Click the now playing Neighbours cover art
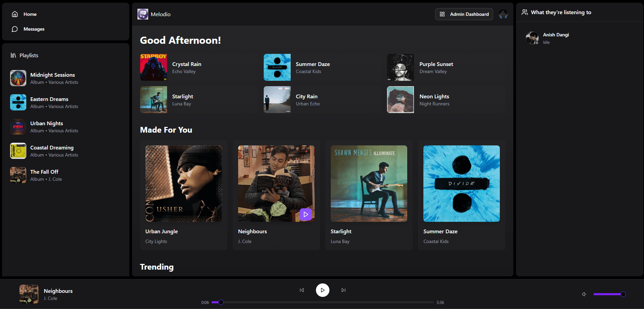 click(x=29, y=294)
